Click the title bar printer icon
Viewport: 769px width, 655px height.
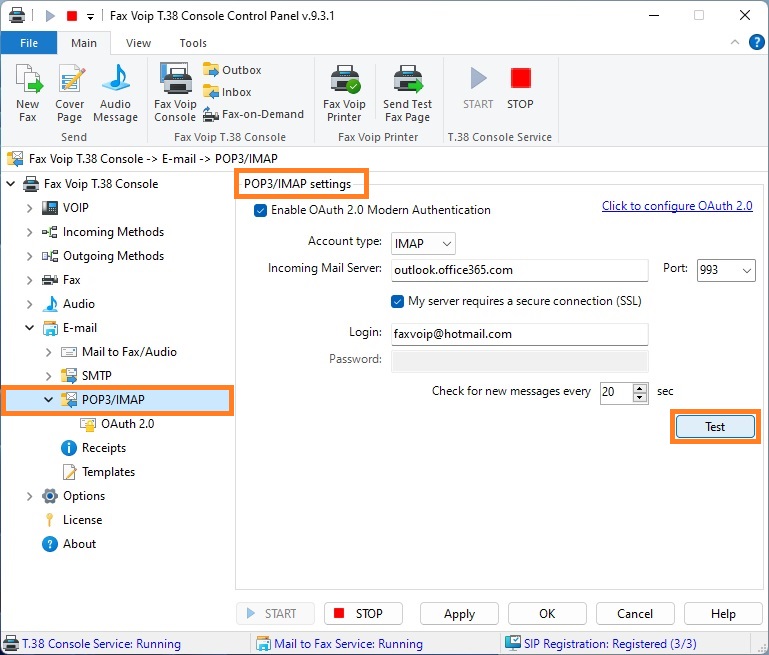click(17, 15)
